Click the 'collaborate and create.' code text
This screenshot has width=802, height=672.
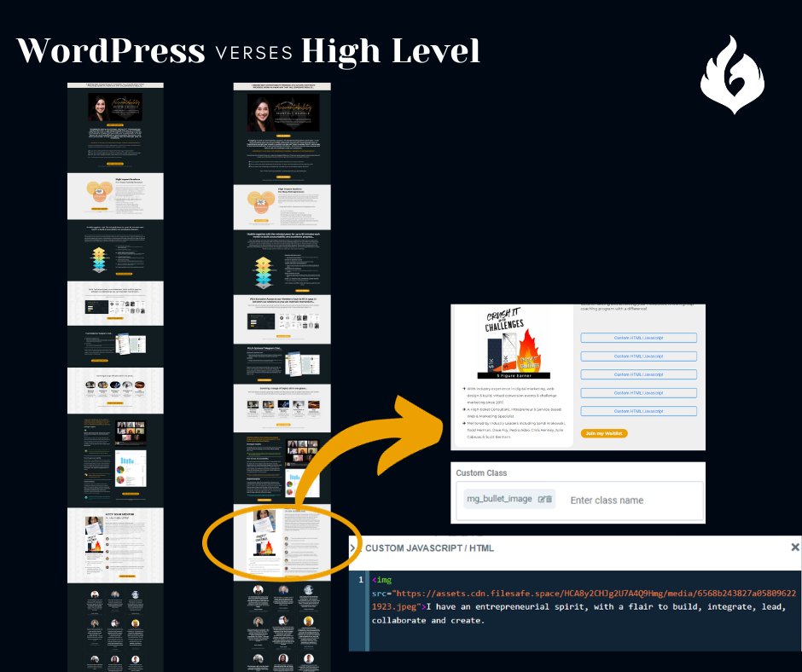[427, 620]
